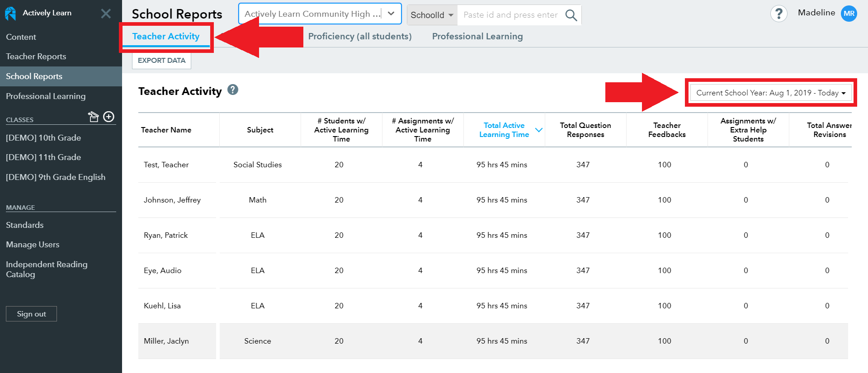The width and height of the screenshot is (868, 373).
Task: Click the Sign out button
Action: pyautogui.click(x=31, y=314)
